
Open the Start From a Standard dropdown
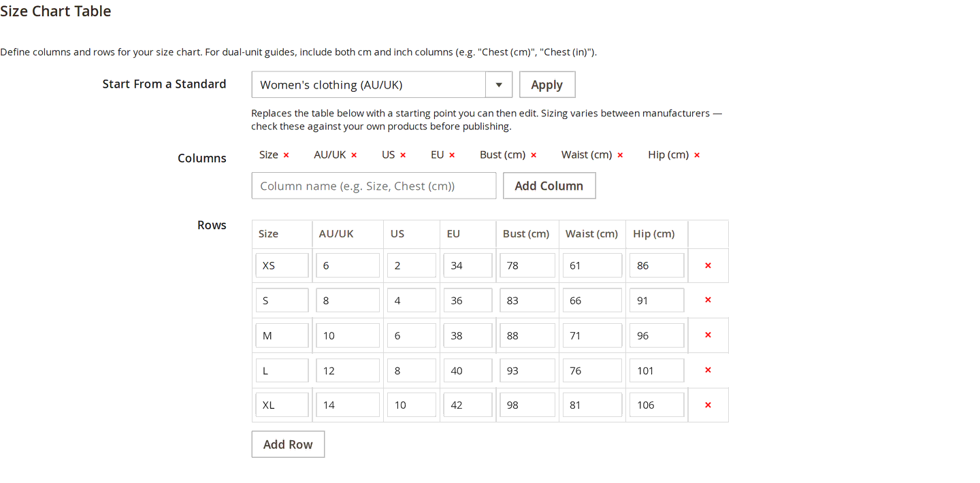(382, 84)
